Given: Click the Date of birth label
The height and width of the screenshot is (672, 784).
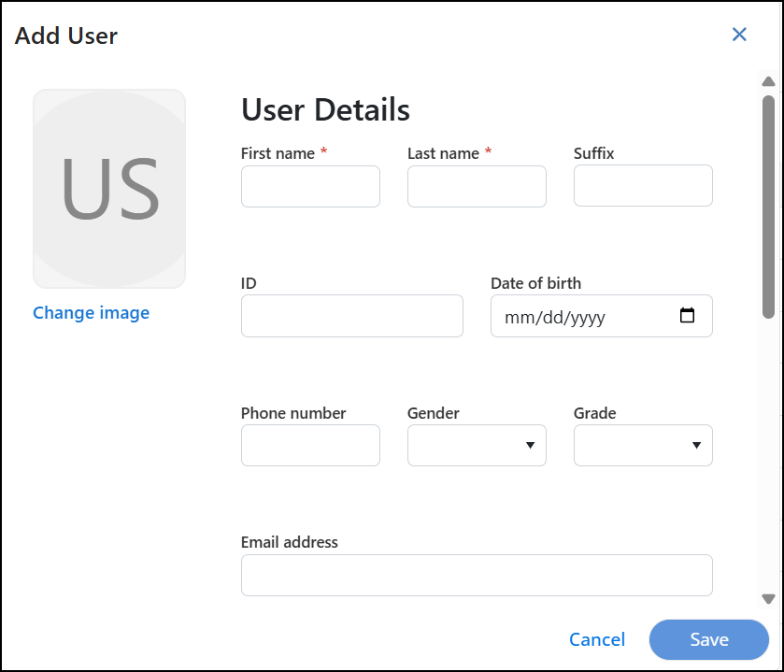Looking at the screenshot, I should pyautogui.click(x=536, y=283).
